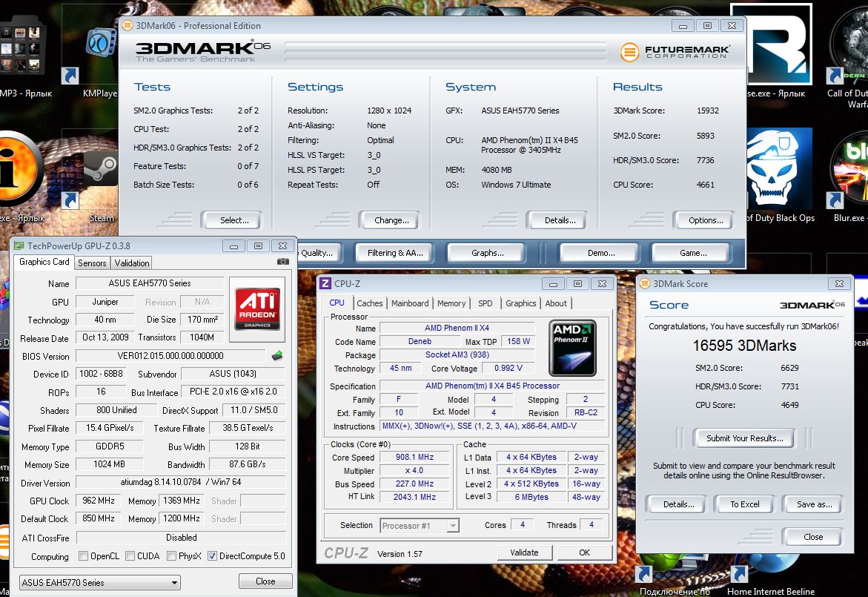Click the ATI Radeon logo in GPU-Z
868x597 pixels.
[257, 309]
